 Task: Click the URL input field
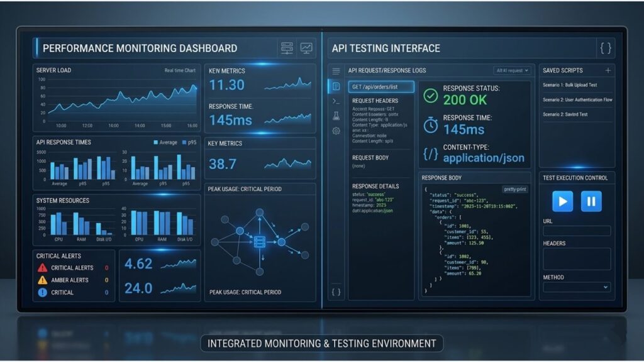(577, 231)
